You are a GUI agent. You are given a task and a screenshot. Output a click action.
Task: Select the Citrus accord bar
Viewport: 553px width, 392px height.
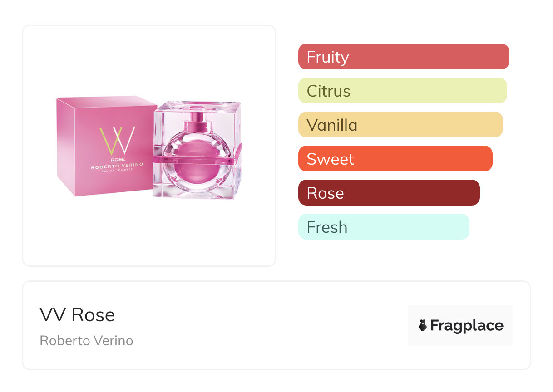tap(402, 91)
